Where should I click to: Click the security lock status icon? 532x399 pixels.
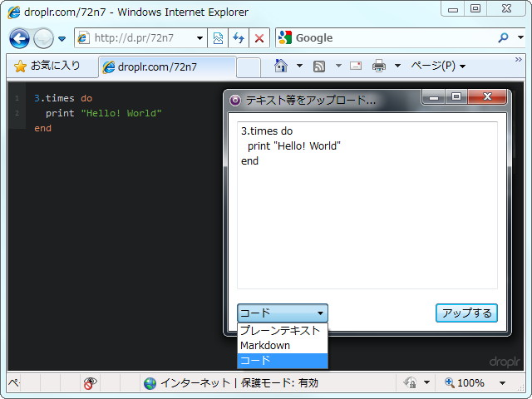(411, 382)
